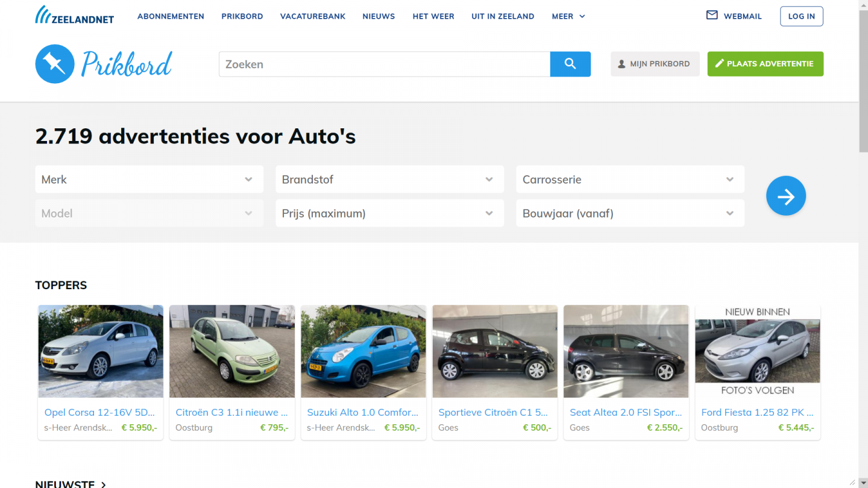
Task: Go to Vacaturebank
Action: [313, 16]
